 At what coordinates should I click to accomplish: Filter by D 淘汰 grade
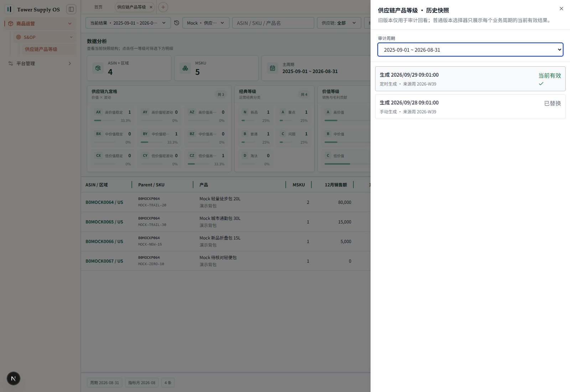255,159
